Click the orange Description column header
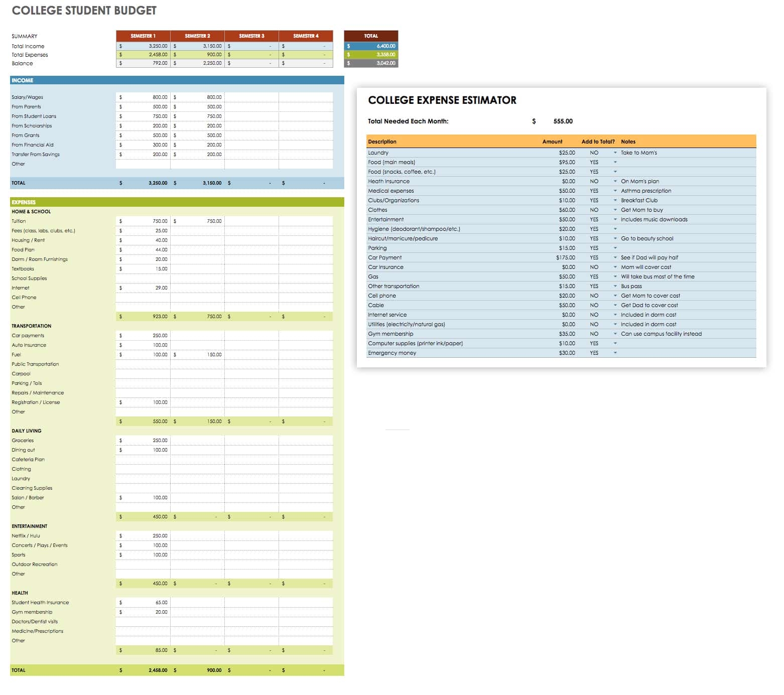 (x=382, y=142)
